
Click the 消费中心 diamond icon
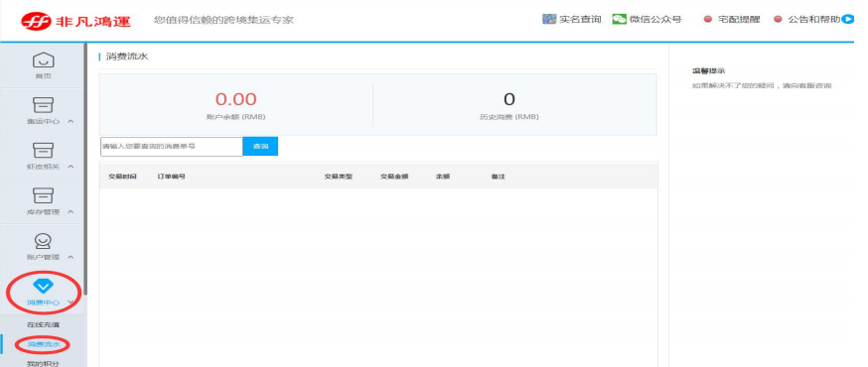tap(43, 286)
